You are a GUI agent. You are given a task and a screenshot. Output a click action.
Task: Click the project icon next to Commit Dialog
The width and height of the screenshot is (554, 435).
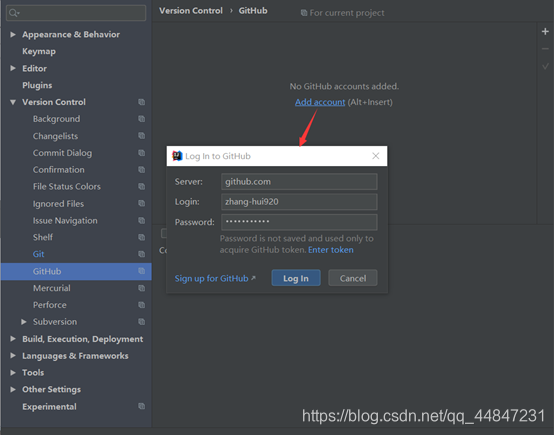[142, 153]
